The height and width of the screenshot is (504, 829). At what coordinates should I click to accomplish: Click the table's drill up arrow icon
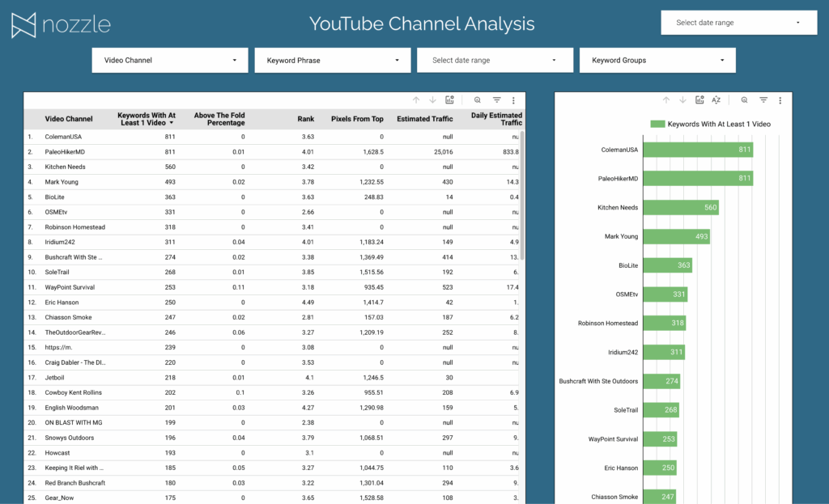click(416, 100)
